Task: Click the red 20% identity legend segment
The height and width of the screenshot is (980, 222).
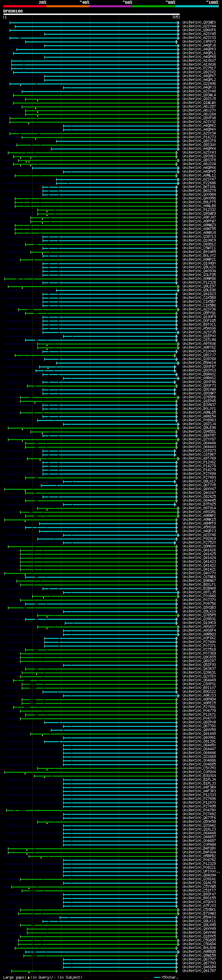Action: pyautogui.click(x=25, y=6)
